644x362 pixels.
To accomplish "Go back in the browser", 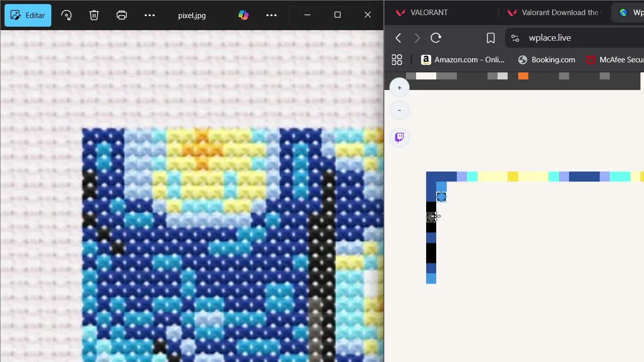I will click(x=398, y=38).
